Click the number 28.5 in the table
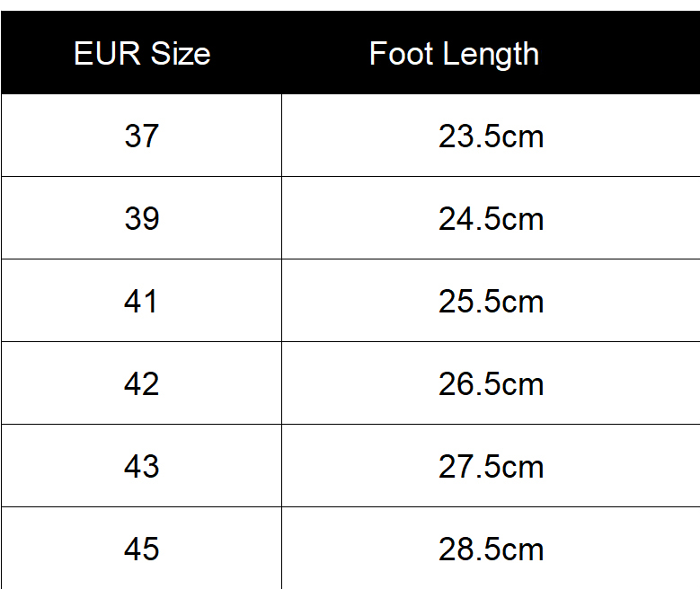 point(470,549)
